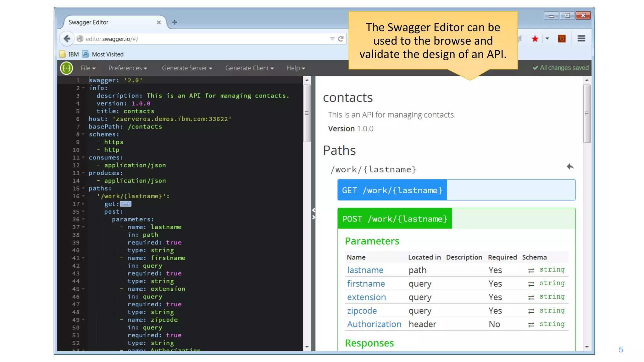The image size is (644, 362).
Task: Toggle schema view icon for zipcode row
Action: 531,311
